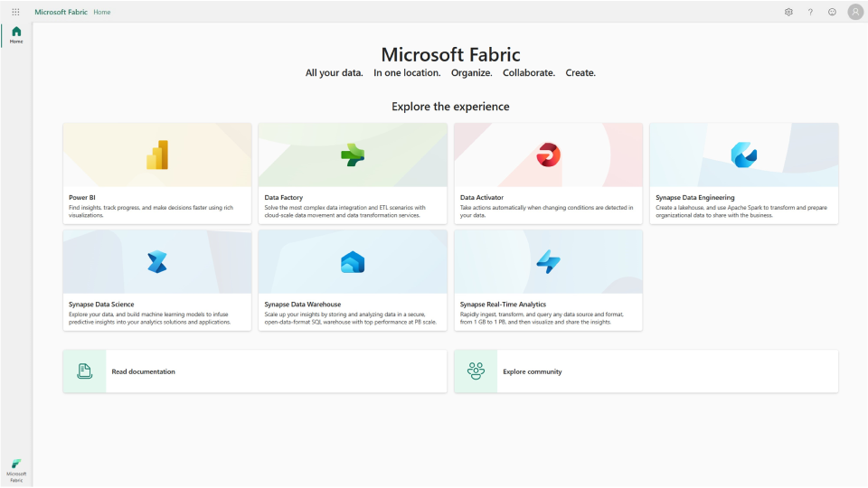The image size is (868, 488).
Task: Click the Synapse Data Science description text
Action: (149, 318)
